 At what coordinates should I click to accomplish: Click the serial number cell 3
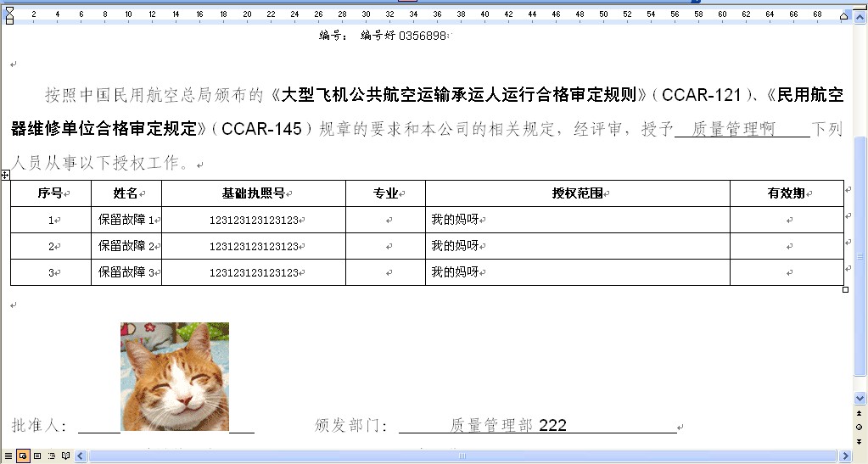coord(51,272)
